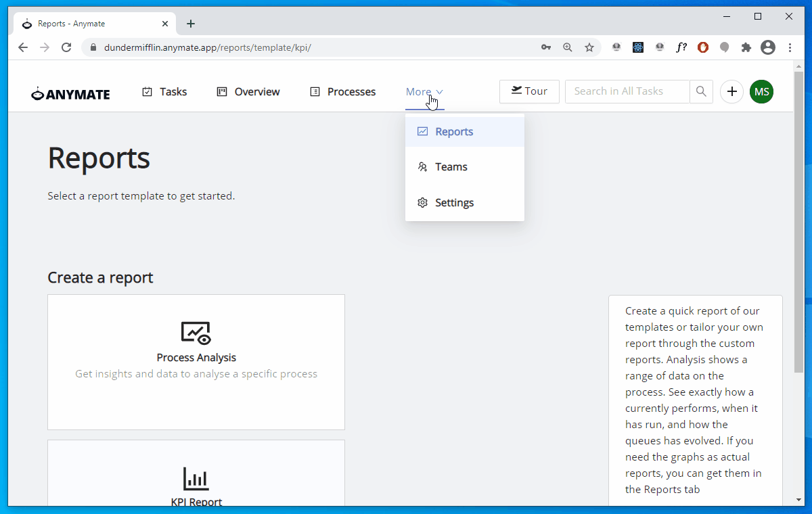The width and height of the screenshot is (812, 514).
Task: Click the scrollbar down arrow
Action: tap(798, 500)
